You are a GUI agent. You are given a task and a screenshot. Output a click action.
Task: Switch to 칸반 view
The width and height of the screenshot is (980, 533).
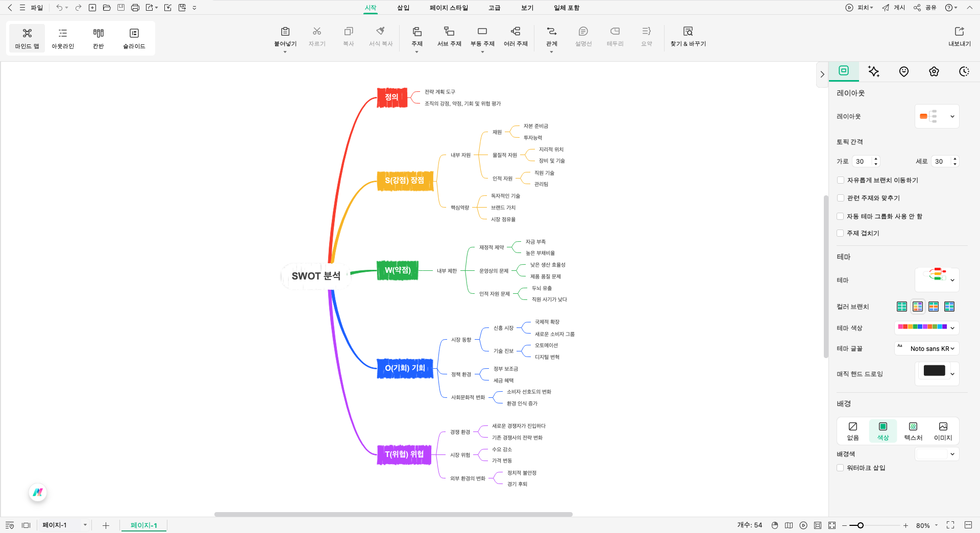[97, 38]
